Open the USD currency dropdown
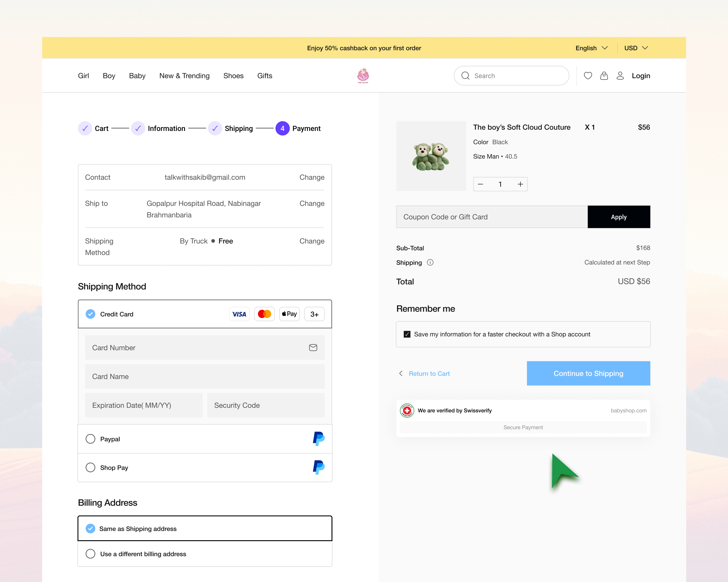 coord(636,48)
